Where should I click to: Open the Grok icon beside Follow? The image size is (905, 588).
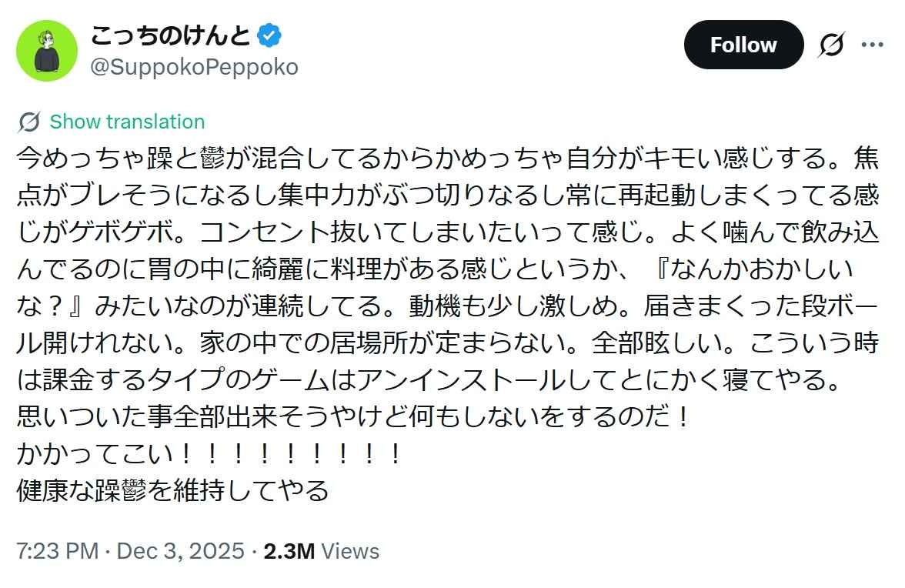pos(831,45)
